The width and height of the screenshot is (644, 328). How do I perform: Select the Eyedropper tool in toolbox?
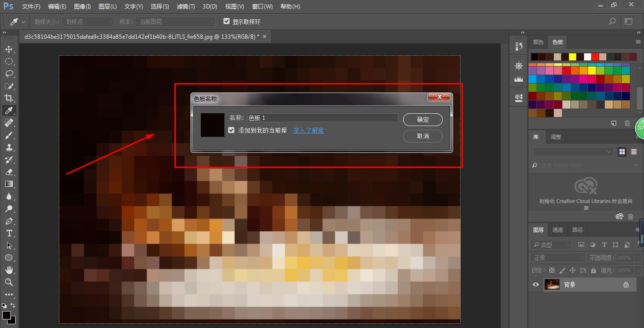pos(8,110)
